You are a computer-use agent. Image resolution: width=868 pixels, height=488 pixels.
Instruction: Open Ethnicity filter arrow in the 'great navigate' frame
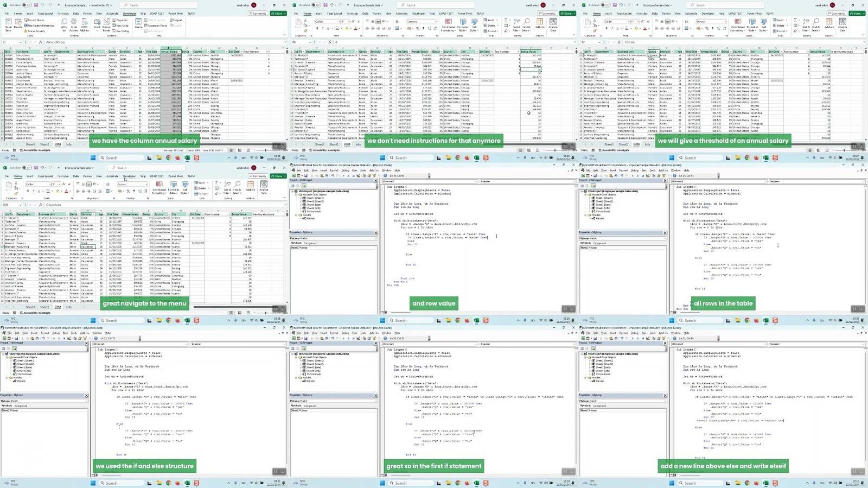[x=94, y=214]
